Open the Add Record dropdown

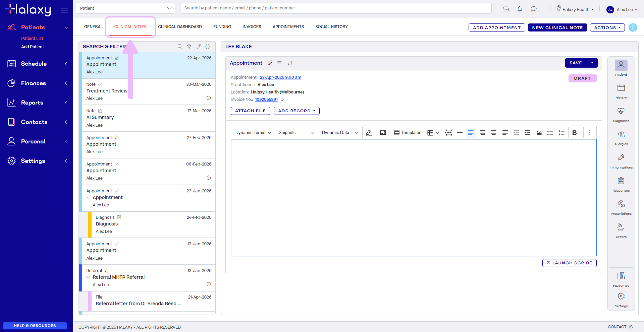(x=297, y=111)
